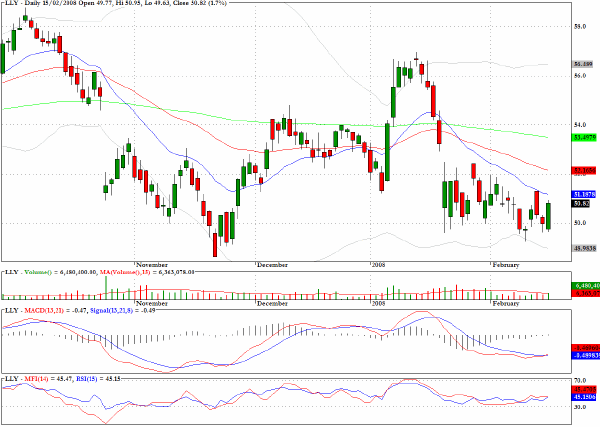Click the blue RSI(15) legend text
The width and height of the screenshot is (600, 427).
pos(86,379)
